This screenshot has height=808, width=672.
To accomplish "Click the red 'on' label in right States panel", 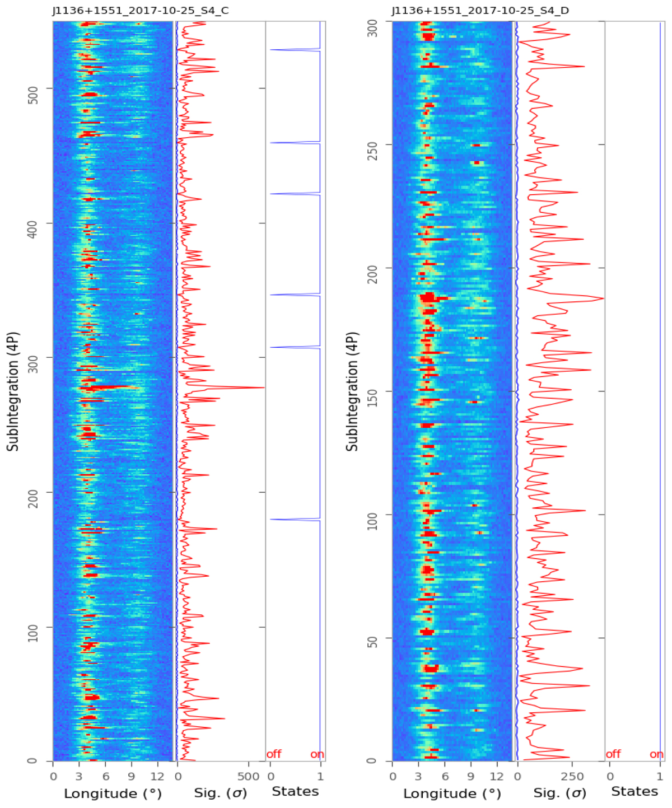I will pyautogui.click(x=656, y=754).
